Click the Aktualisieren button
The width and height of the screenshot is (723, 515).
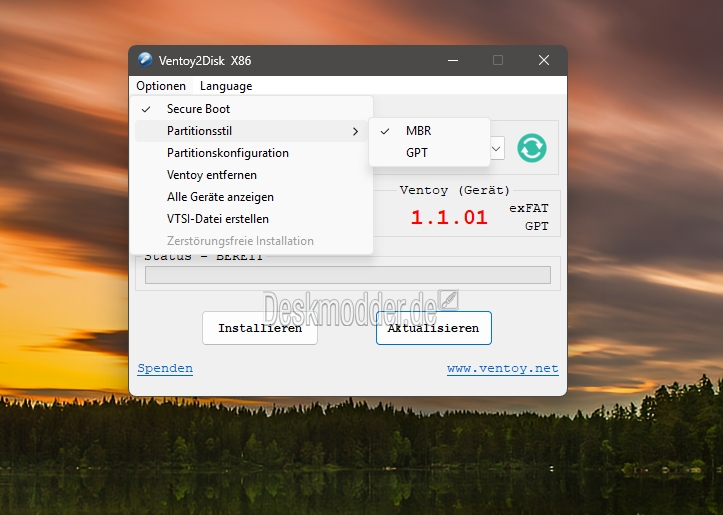(x=433, y=328)
